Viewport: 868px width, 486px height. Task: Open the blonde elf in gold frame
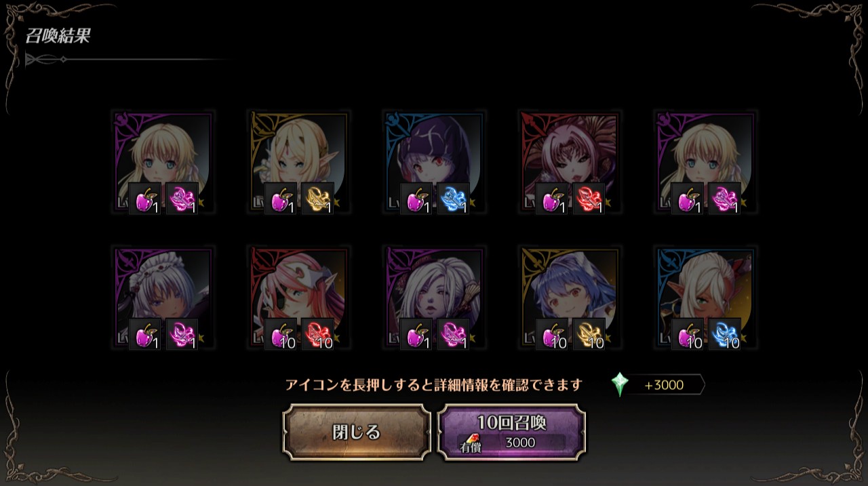(298, 163)
